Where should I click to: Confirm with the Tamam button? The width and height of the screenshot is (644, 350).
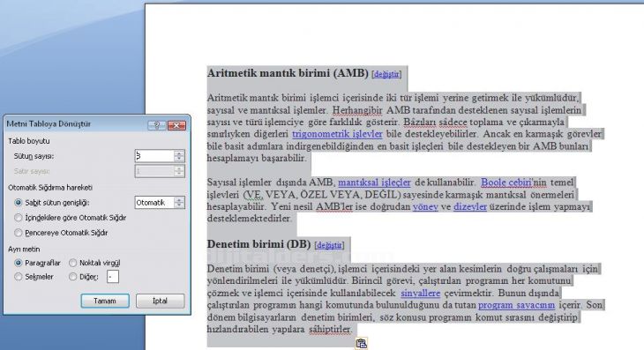coord(105,301)
